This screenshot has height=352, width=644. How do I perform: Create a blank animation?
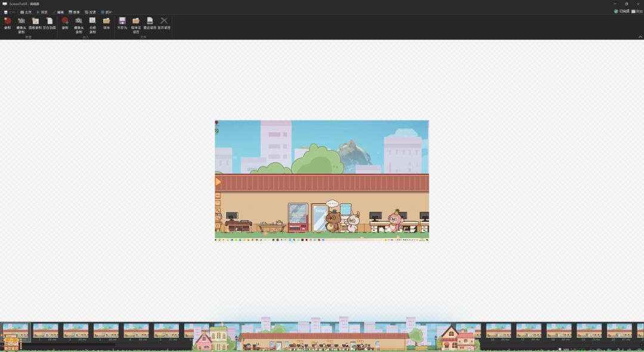tap(49, 24)
